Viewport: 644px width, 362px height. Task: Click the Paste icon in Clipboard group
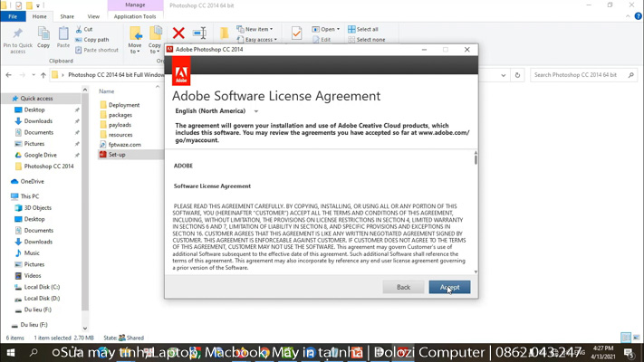(63, 36)
